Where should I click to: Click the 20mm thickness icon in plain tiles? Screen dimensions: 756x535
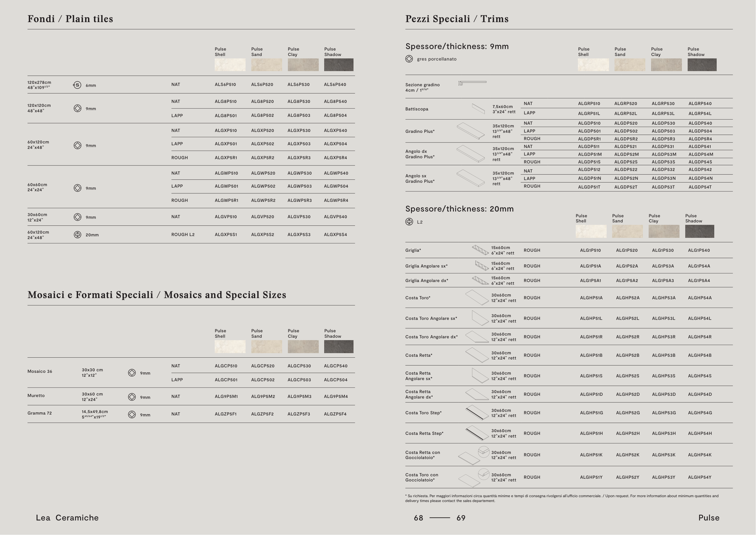77,235
